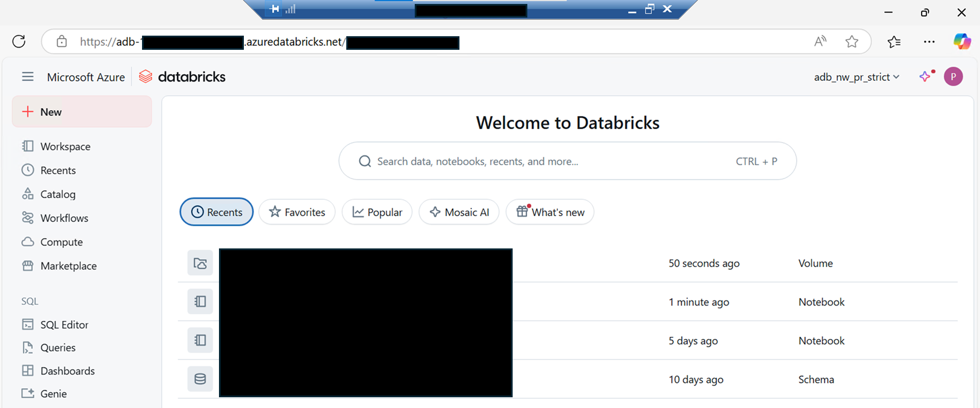Open the browser Favorites list

(x=895, y=41)
